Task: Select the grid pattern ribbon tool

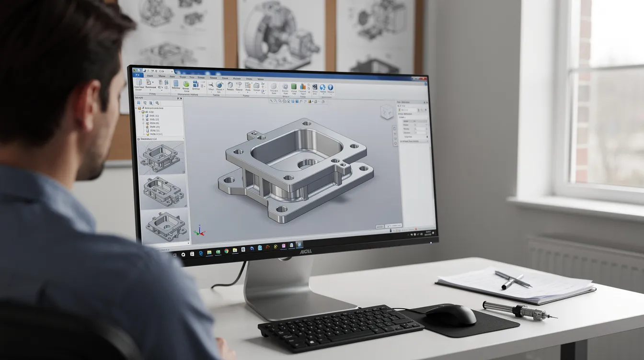Action: click(247, 85)
